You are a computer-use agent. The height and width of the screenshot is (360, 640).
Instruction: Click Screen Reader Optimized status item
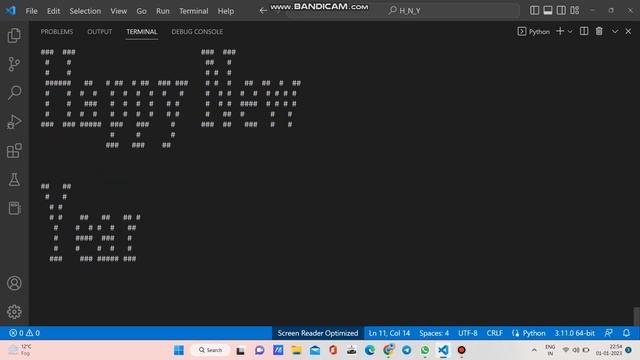[x=318, y=333]
